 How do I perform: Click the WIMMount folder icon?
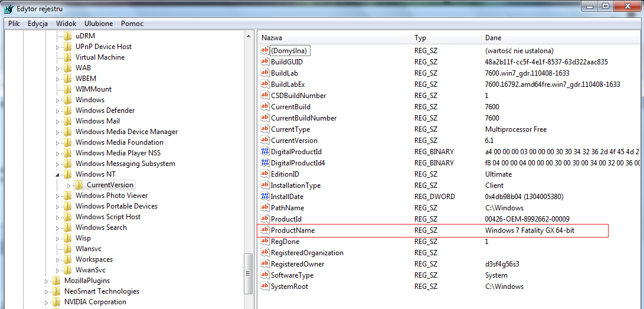click(x=68, y=89)
